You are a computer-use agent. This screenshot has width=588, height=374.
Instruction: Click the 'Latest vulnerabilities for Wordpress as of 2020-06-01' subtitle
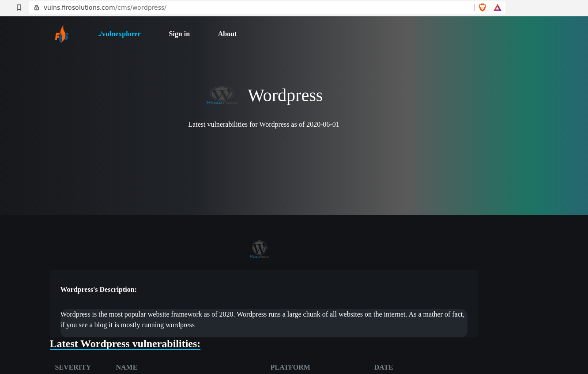click(264, 125)
